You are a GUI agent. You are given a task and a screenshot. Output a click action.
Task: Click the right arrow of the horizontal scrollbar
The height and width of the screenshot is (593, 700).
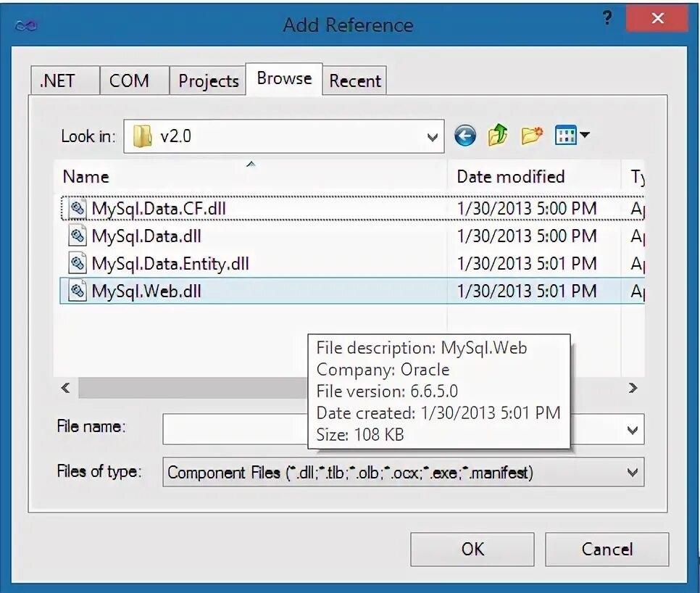(633, 388)
